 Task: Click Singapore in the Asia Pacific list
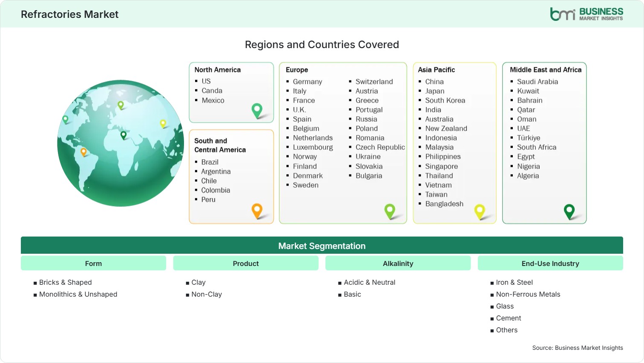[x=442, y=166]
